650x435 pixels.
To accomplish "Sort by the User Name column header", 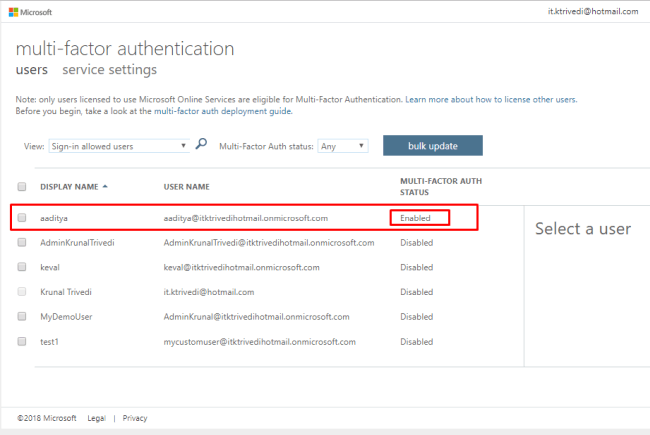I will tap(186, 186).
